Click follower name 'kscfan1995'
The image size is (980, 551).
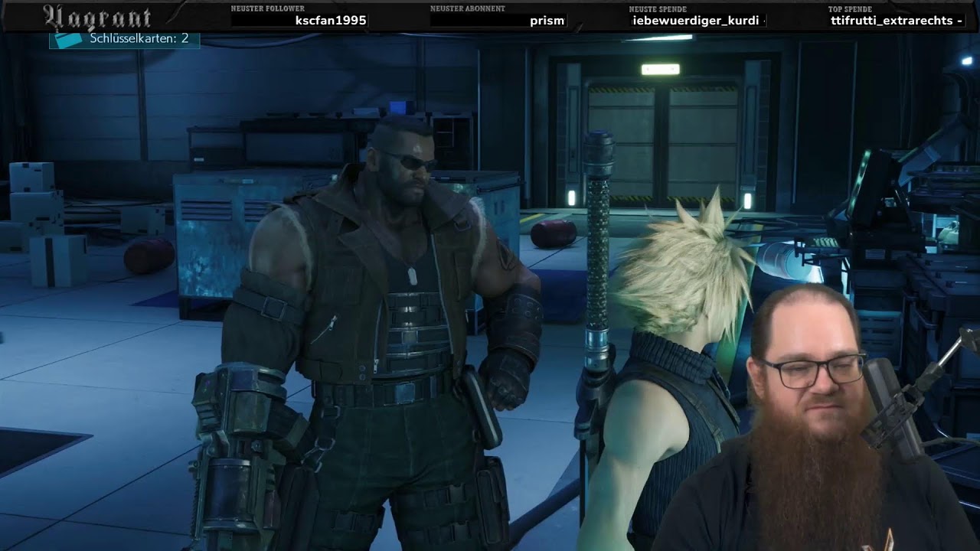tap(331, 21)
